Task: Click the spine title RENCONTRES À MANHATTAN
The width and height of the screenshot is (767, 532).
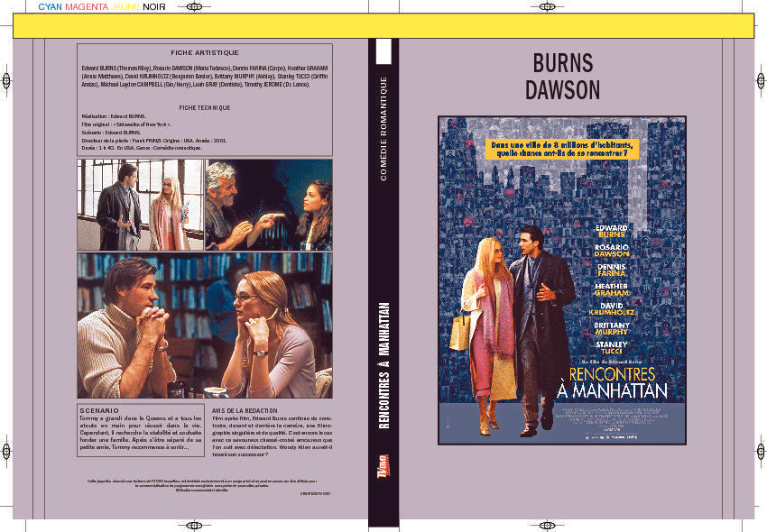Action: [384, 366]
